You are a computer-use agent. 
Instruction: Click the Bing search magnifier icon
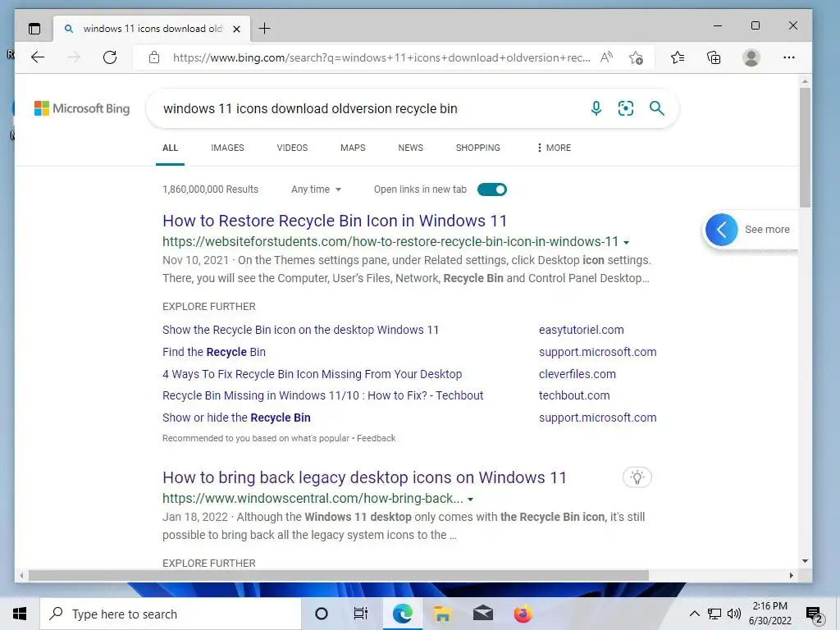coord(657,108)
